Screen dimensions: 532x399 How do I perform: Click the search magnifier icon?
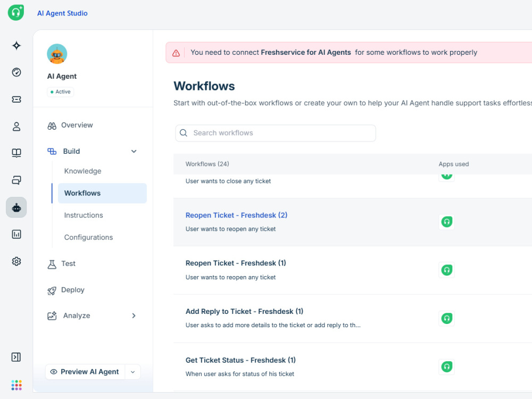tap(184, 133)
